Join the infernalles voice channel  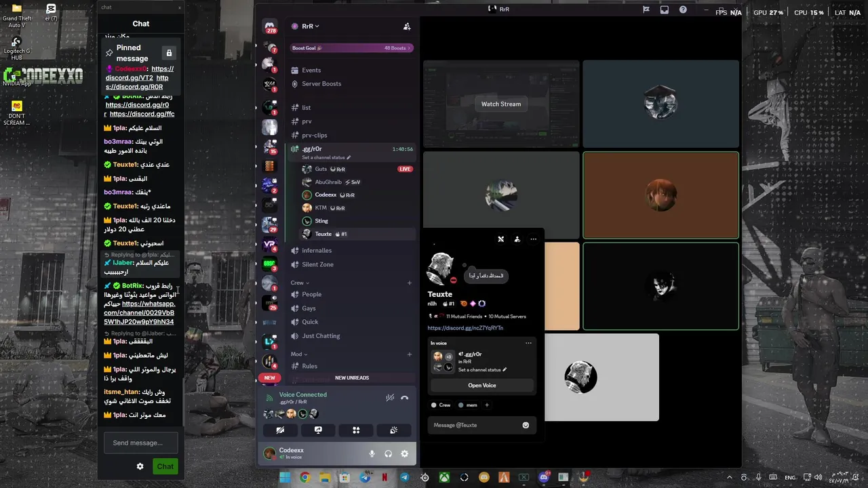coord(317,251)
